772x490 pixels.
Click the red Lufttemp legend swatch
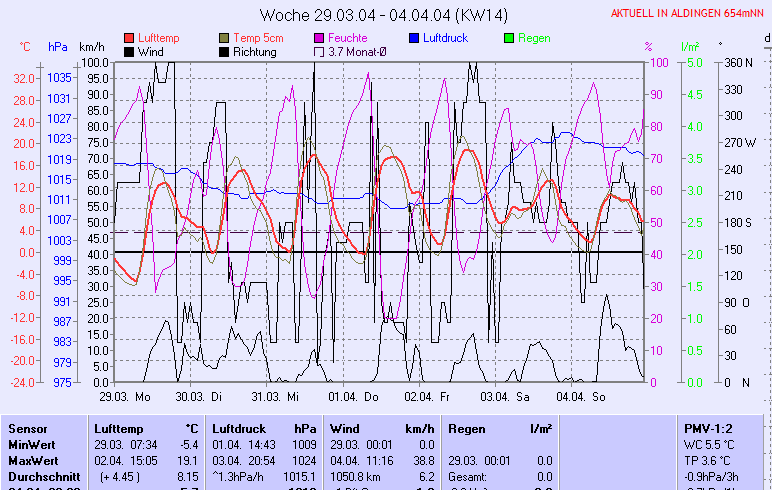pos(129,38)
